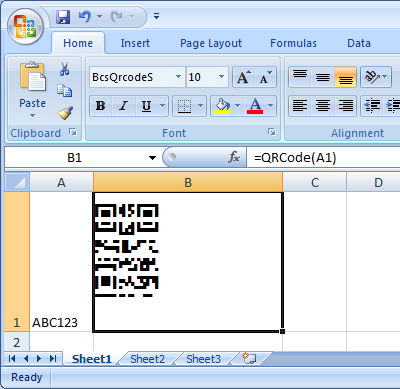Click the Redo arrow icon
This screenshot has width=400, height=389.
117,16
